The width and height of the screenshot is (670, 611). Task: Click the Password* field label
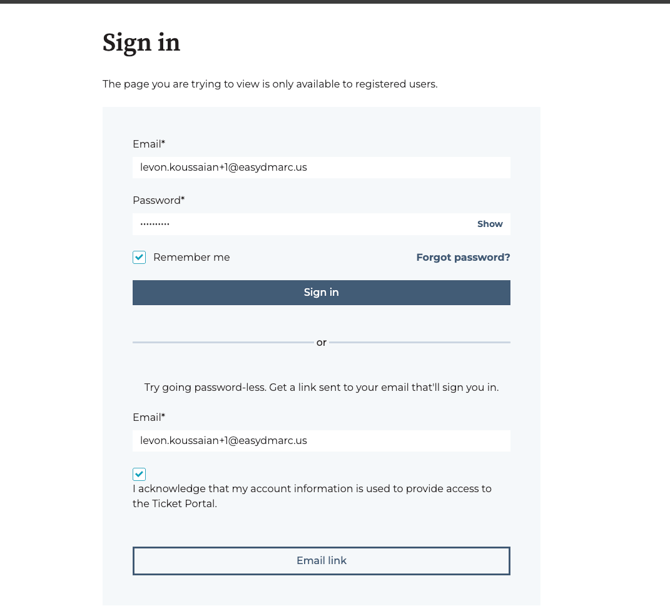(158, 200)
